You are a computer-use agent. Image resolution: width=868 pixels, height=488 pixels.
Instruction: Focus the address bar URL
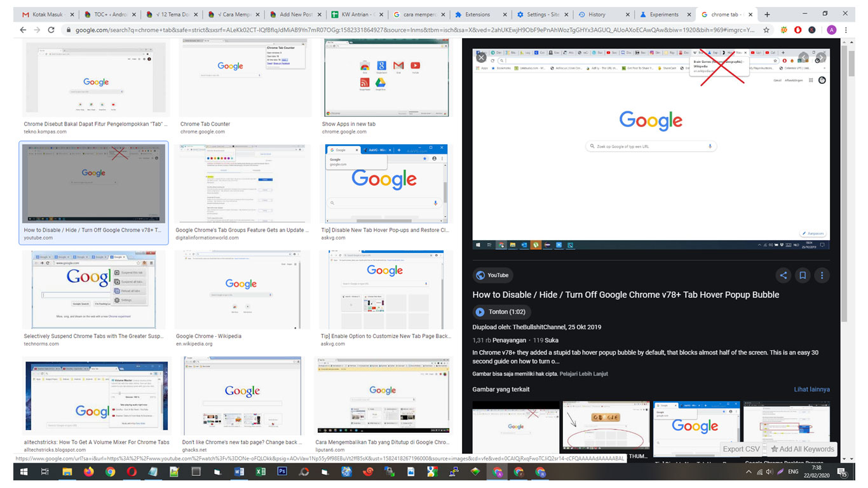click(416, 30)
